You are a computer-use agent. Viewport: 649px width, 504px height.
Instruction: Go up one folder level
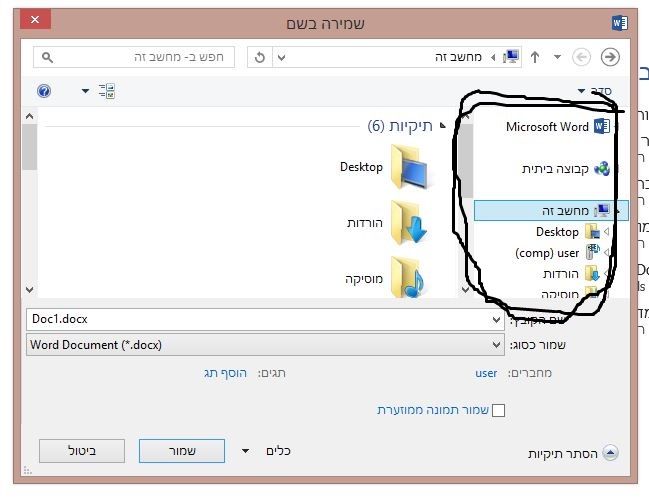pyautogui.click(x=535, y=57)
